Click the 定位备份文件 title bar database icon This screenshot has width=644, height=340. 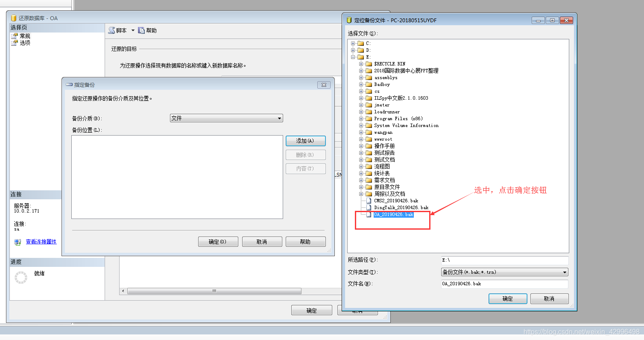coord(349,20)
